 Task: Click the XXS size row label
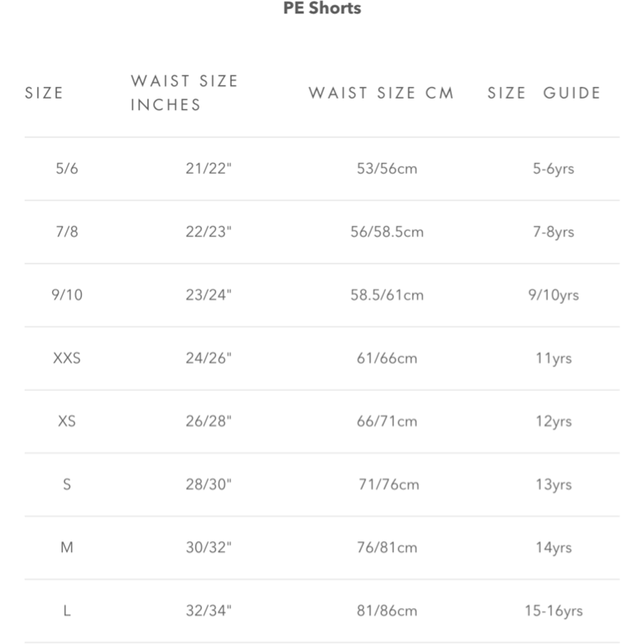point(67,358)
